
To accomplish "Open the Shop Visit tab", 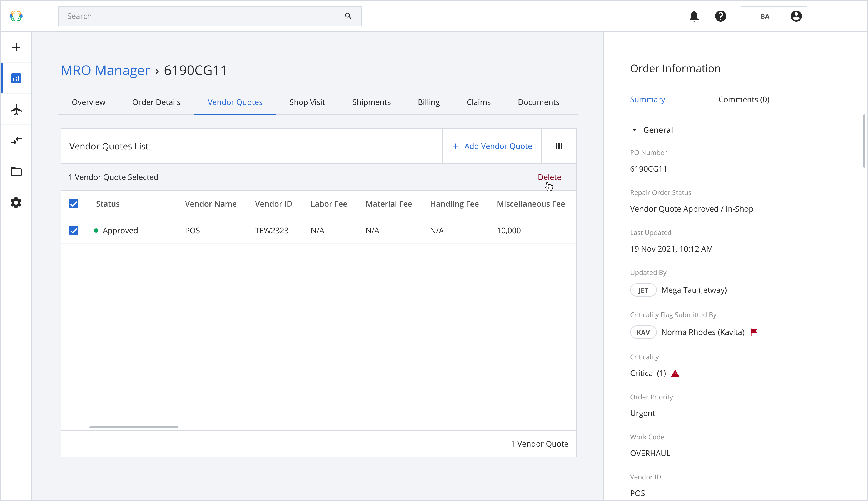I will (x=307, y=102).
